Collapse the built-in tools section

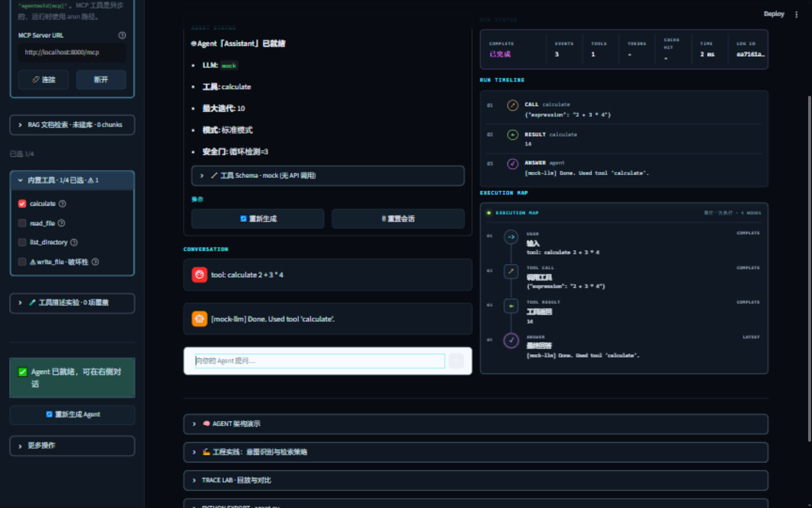pos(72,180)
